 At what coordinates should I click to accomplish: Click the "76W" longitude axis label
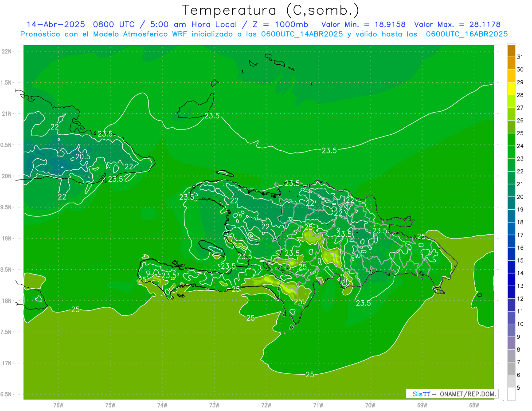[58, 405]
